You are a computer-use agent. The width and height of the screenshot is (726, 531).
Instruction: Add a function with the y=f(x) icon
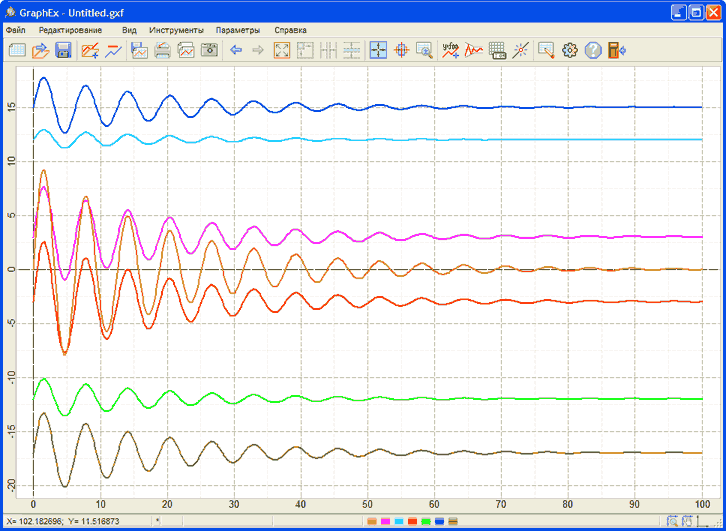pos(450,50)
